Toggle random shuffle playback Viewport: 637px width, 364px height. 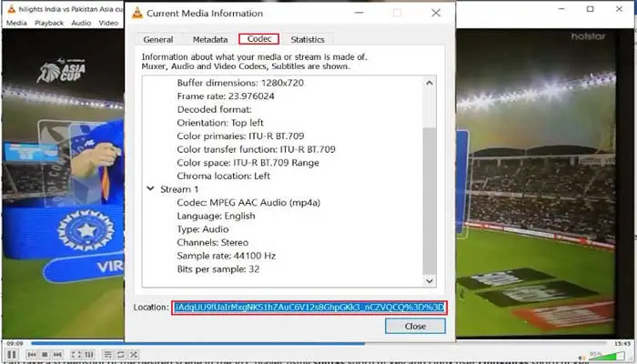[x=135, y=353]
